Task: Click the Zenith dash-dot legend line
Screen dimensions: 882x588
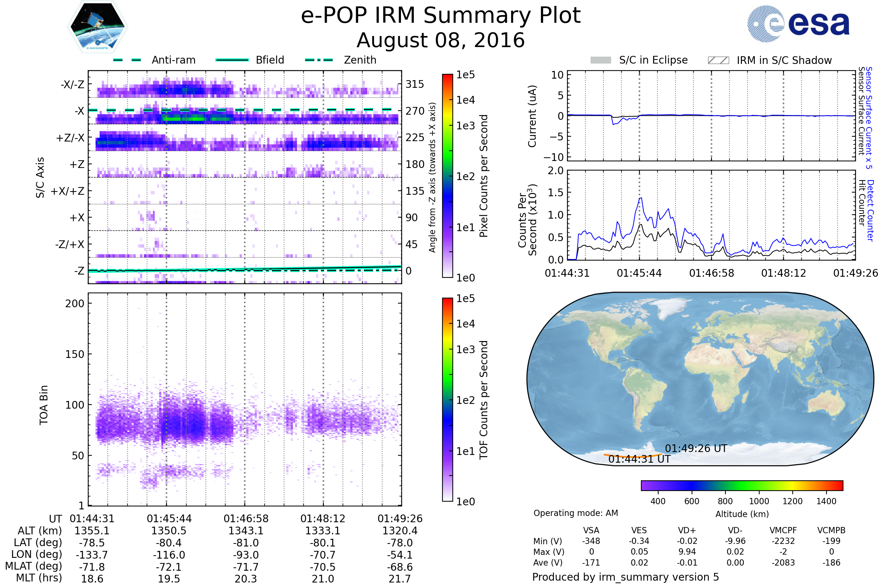Action: click(x=319, y=60)
